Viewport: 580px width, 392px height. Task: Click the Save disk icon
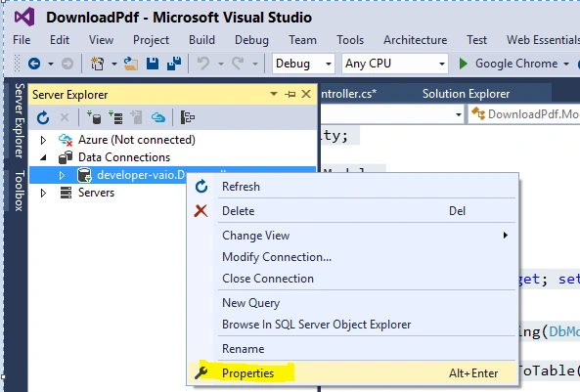[153, 64]
